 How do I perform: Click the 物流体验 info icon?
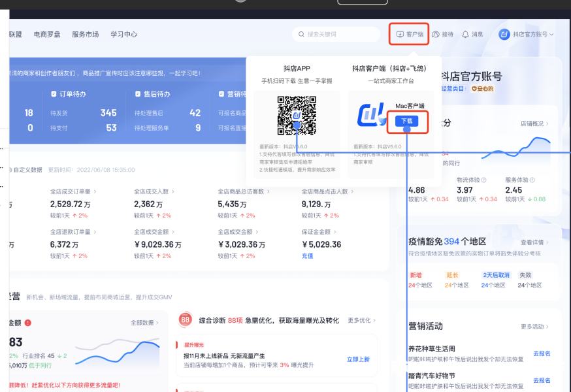tap(483, 180)
